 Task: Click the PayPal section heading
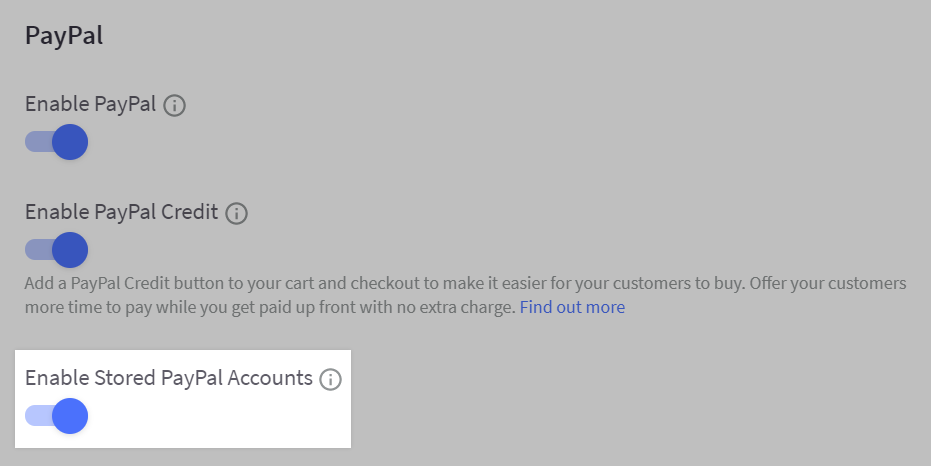pyautogui.click(x=64, y=36)
